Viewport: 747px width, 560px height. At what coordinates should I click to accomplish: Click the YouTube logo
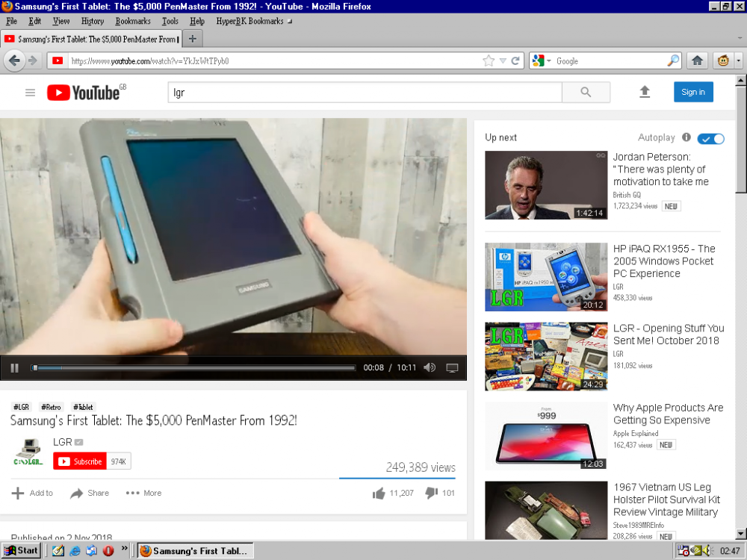pyautogui.click(x=84, y=93)
